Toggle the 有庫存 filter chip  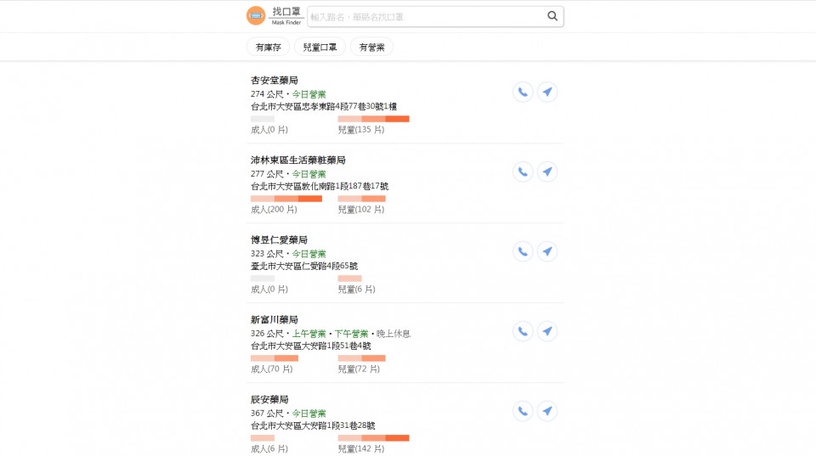(268, 47)
